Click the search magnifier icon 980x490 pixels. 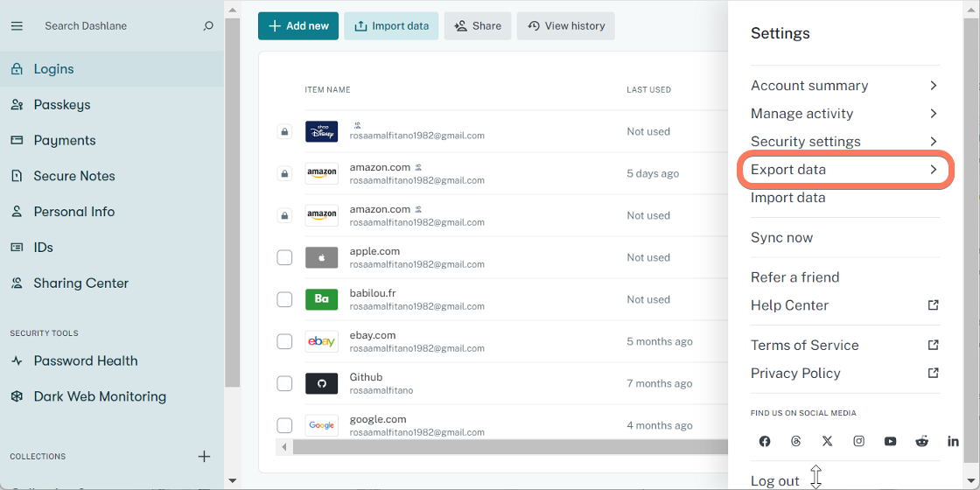(208, 25)
